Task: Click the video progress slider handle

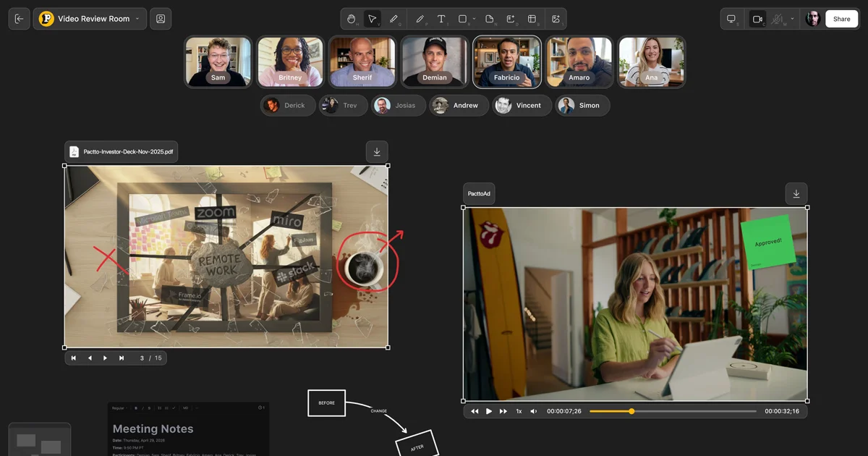Action: pyautogui.click(x=631, y=411)
